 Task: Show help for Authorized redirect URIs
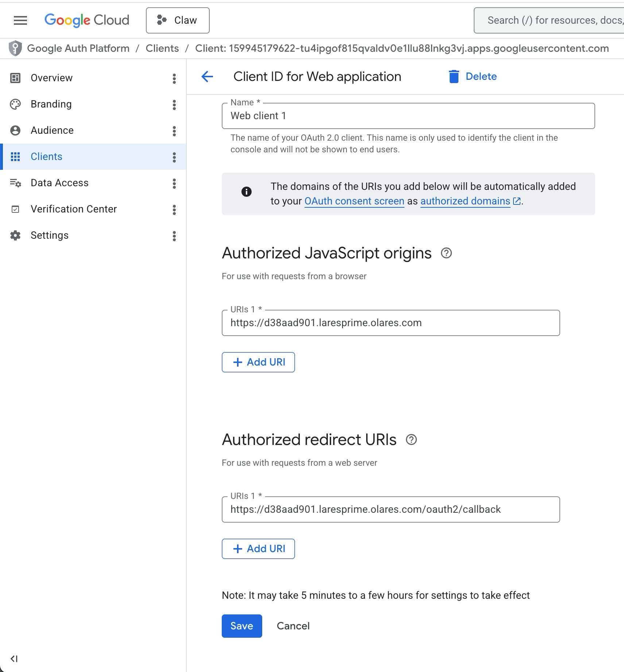pos(411,439)
